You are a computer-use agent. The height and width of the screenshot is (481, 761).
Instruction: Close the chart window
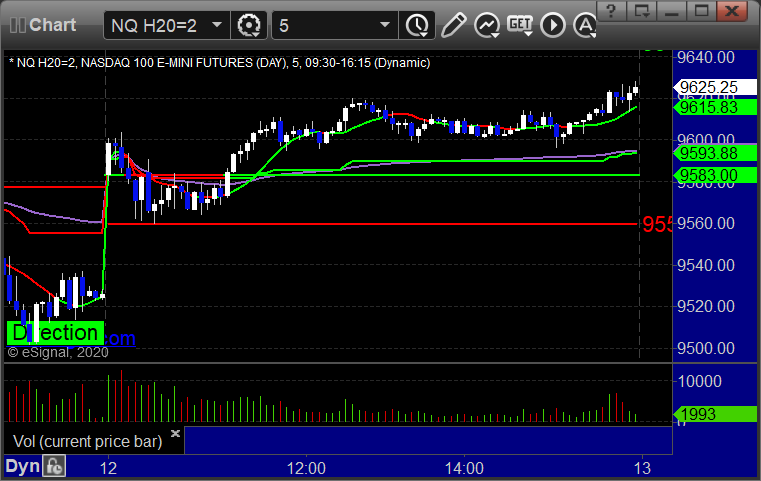(x=732, y=11)
